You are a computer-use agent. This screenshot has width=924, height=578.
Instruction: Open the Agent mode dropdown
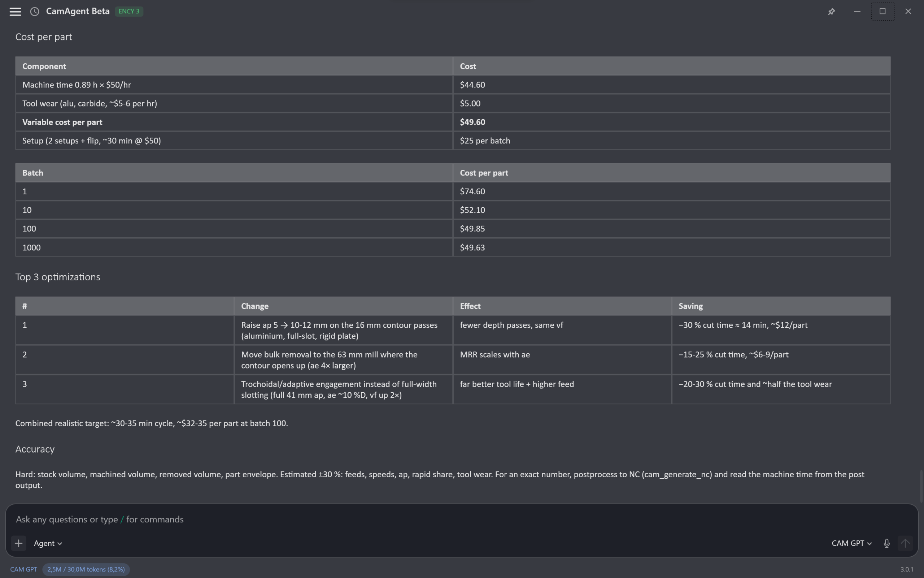(48, 543)
